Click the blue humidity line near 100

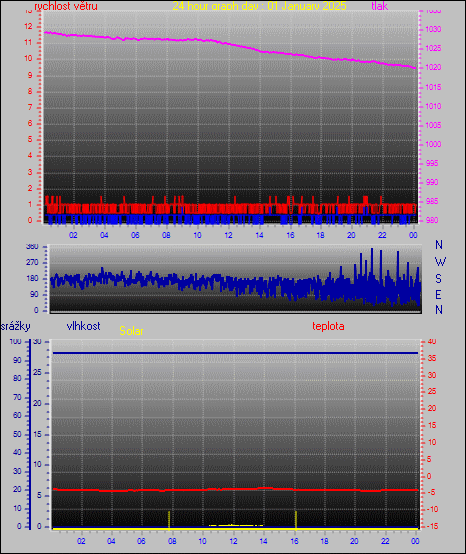coord(235,353)
